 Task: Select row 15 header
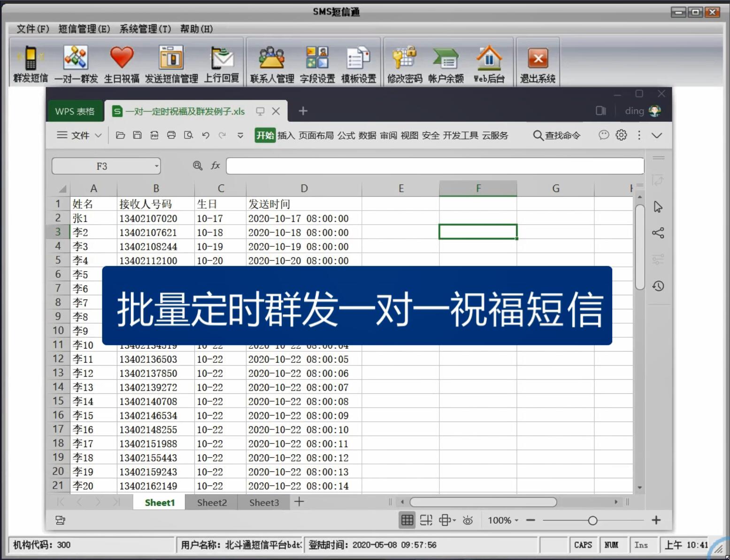pos(58,401)
